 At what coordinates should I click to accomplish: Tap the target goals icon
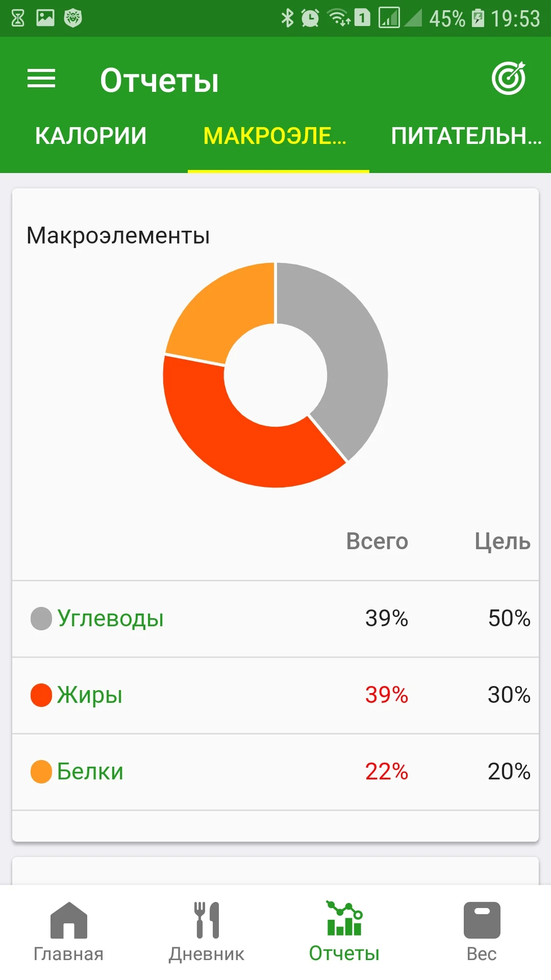tap(509, 79)
